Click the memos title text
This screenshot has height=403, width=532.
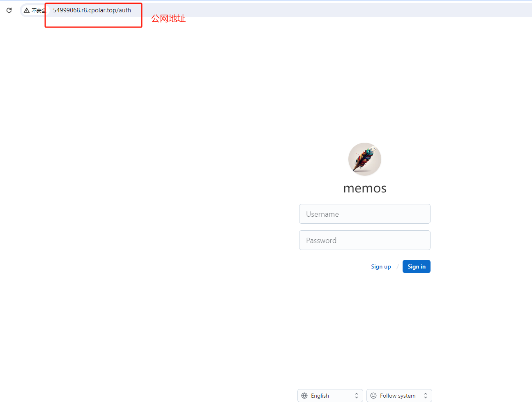pyautogui.click(x=365, y=188)
